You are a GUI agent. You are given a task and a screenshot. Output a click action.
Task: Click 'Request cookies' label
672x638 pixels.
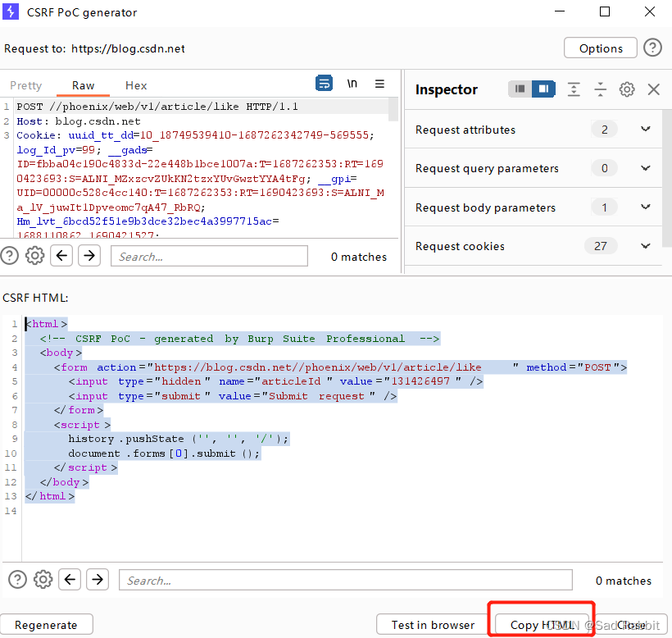click(460, 246)
